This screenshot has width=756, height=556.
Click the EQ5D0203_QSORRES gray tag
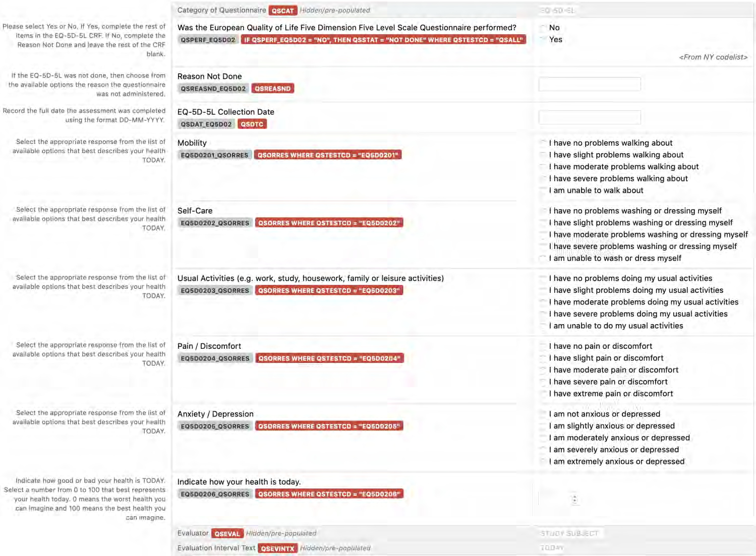point(215,290)
